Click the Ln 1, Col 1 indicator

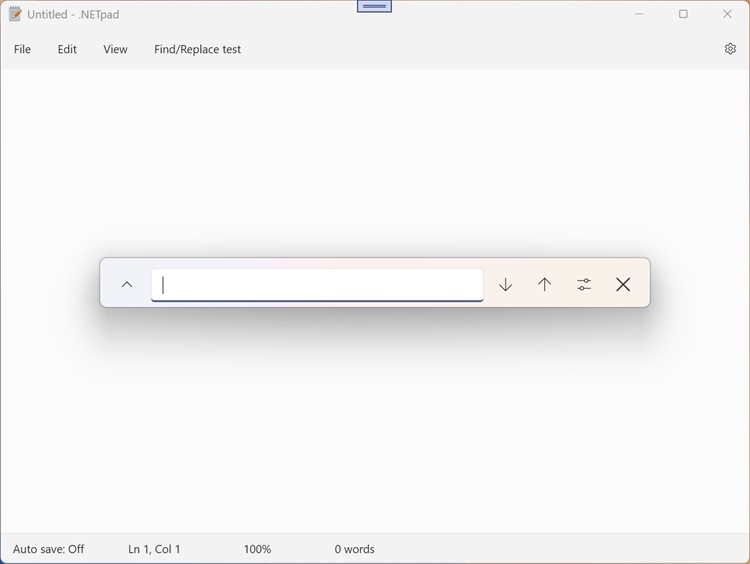point(154,549)
